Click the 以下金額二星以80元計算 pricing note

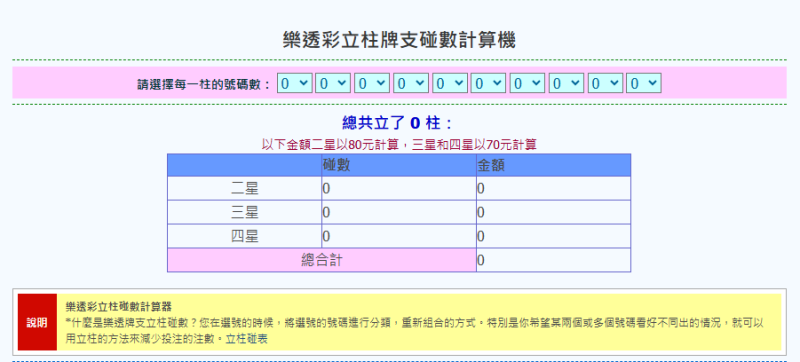399,145
